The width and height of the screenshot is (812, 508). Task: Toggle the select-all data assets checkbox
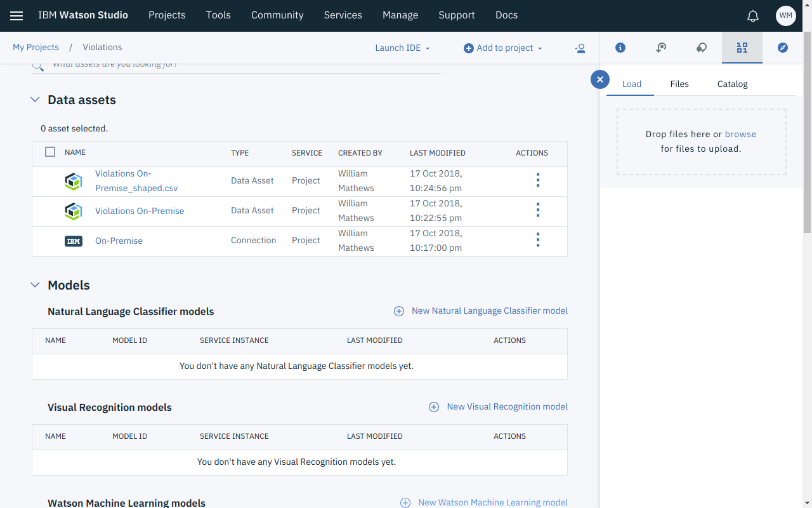(50, 152)
